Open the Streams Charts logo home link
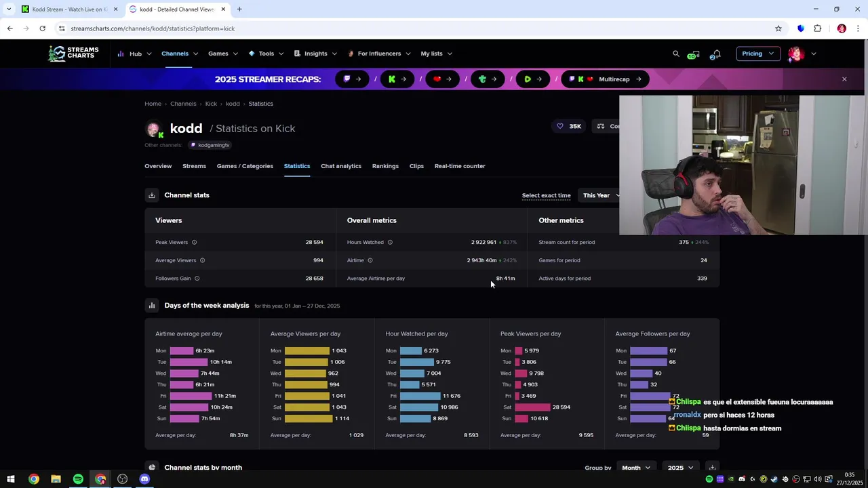This screenshot has height=488, width=868. pyautogui.click(x=73, y=54)
